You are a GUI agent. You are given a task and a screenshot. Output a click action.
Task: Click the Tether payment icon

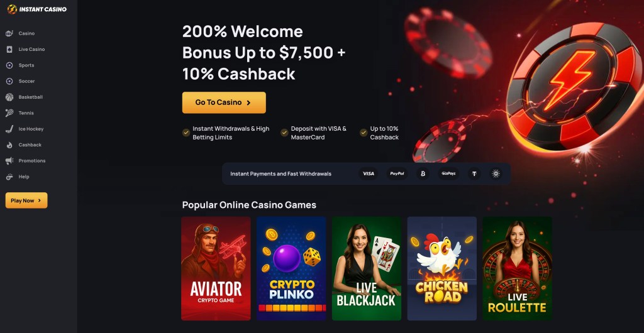coord(474,173)
